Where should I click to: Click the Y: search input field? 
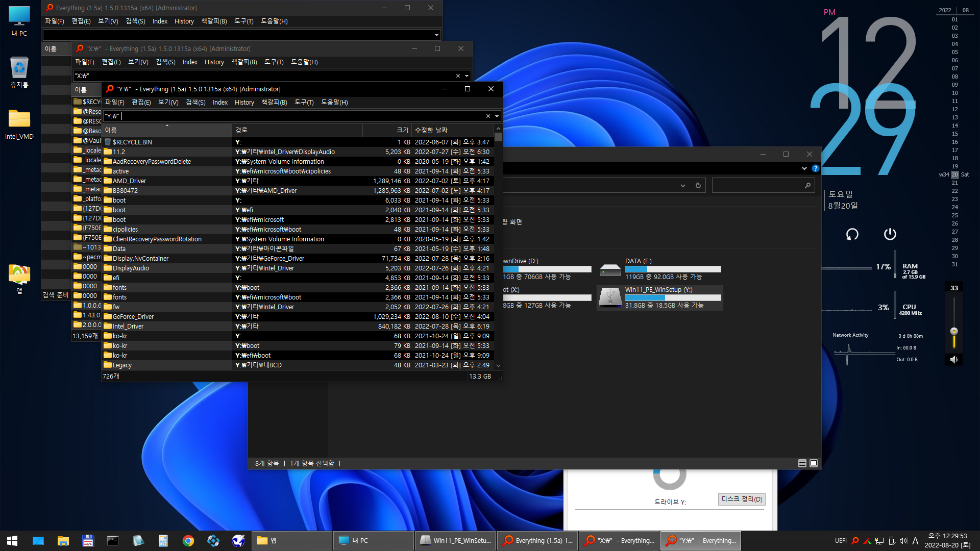pos(295,116)
